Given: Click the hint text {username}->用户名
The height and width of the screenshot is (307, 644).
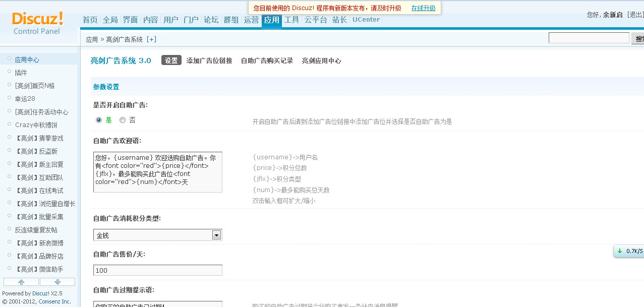Looking at the screenshot, I should click(x=285, y=157).
